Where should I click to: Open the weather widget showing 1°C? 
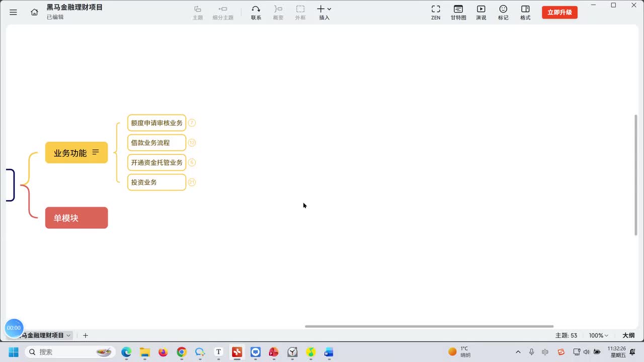[460, 352]
